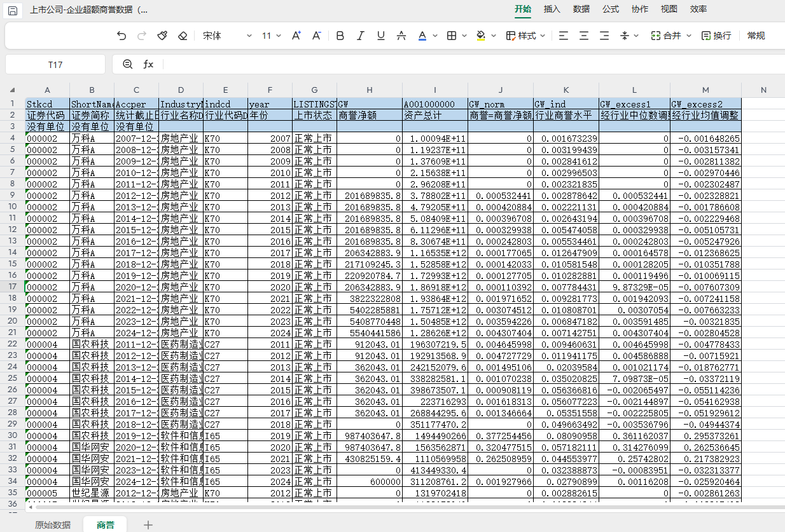Screen dimensions: 785x532
Task: Click cell 资产总计 in row 2
Action: [435, 115]
